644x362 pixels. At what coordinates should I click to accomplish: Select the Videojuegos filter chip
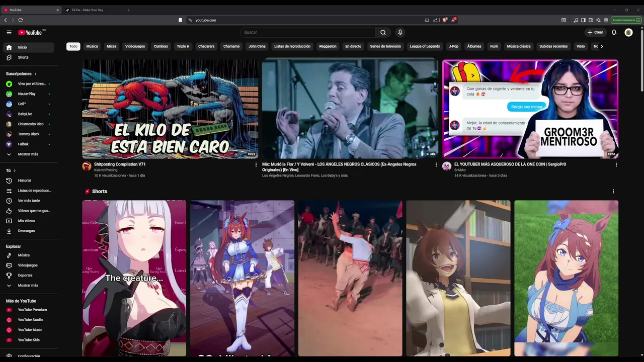point(135,46)
